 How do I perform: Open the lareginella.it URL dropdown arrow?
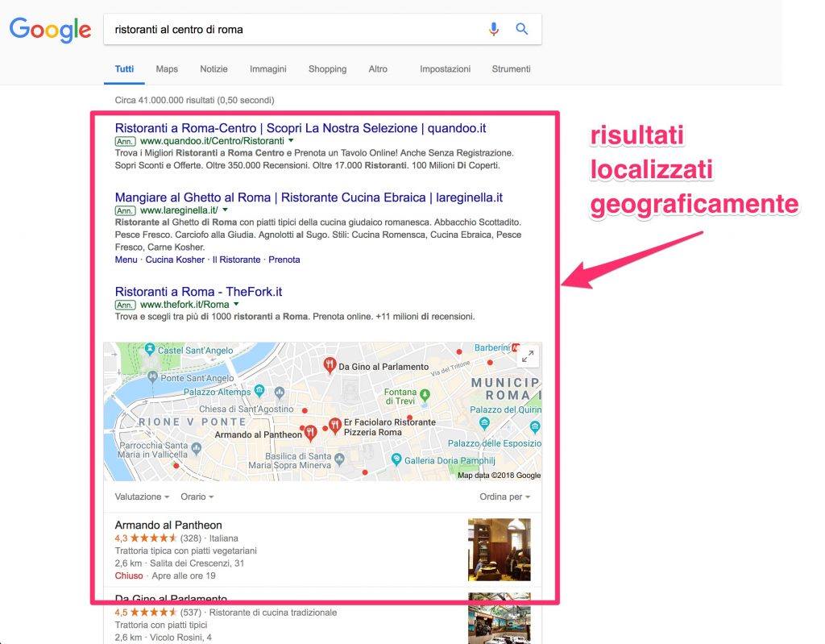(x=226, y=210)
